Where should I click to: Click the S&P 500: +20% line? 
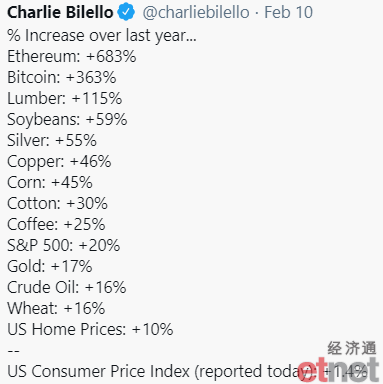point(63,245)
